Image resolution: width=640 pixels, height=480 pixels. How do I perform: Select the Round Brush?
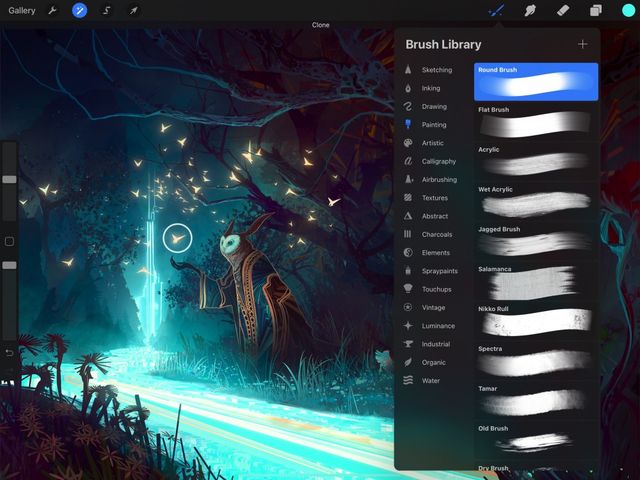[536, 82]
